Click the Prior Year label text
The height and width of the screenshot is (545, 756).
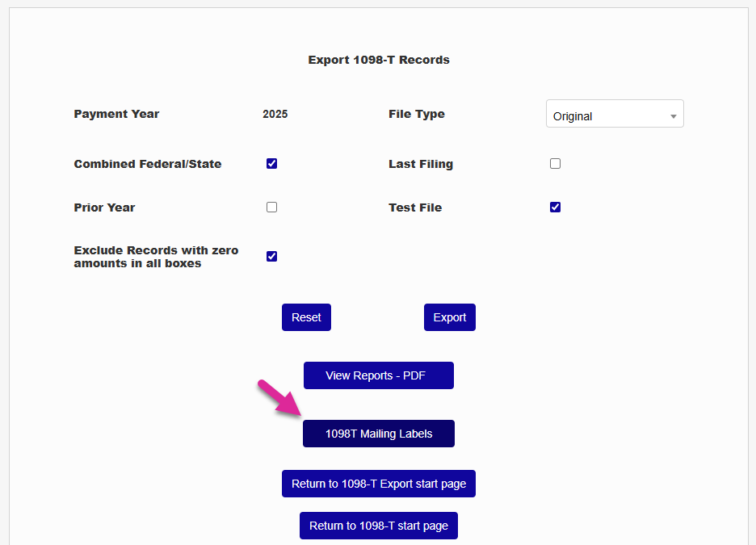pos(104,208)
